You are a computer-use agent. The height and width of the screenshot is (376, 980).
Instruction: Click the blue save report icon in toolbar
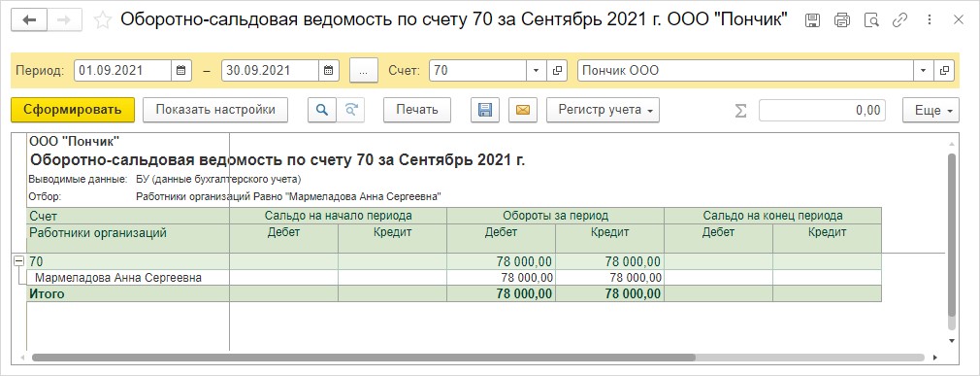pos(484,110)
